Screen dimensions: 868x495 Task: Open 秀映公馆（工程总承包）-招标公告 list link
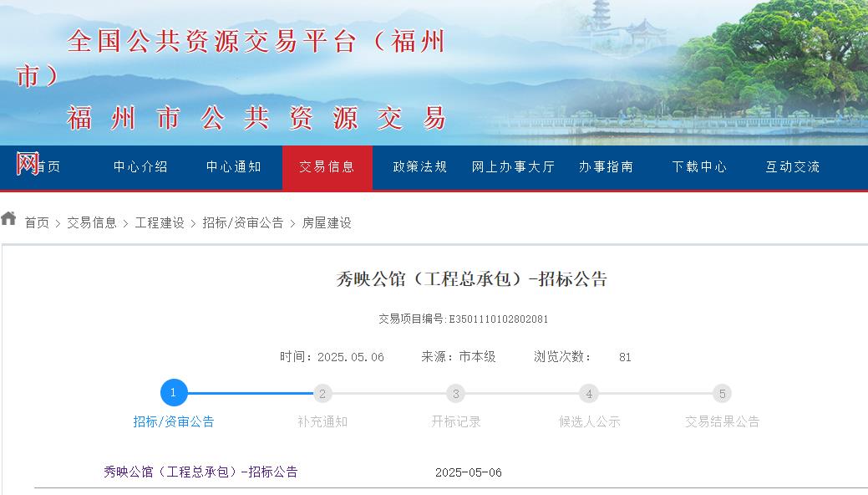[201, 472]
